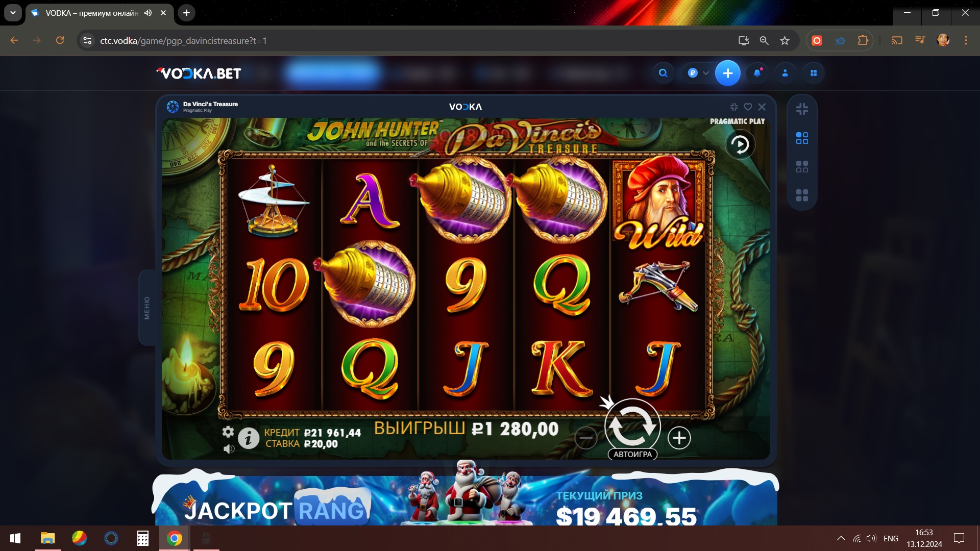Increase the bet with plus

pyautogui.click(x=679, y=438)
